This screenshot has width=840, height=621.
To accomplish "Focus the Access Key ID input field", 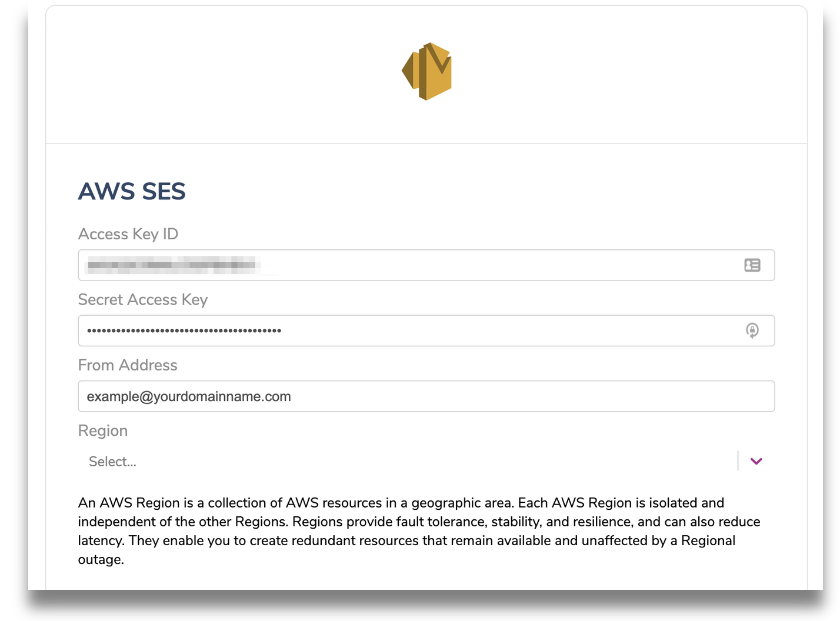I will pos(426,265).
